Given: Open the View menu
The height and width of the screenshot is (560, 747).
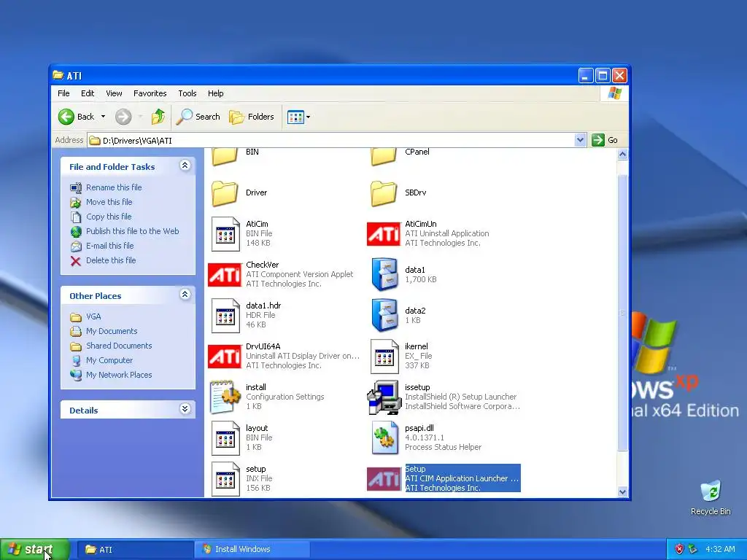Looking at the screenshot, I should (x=114, y=93).
